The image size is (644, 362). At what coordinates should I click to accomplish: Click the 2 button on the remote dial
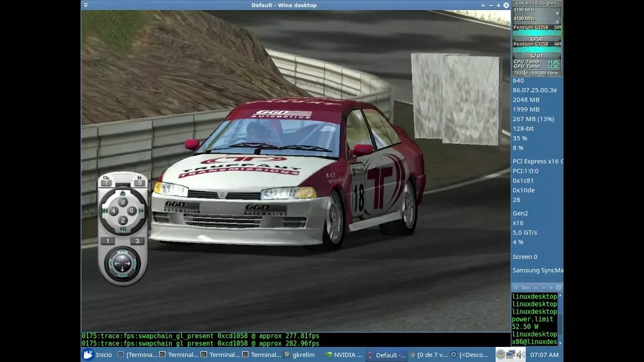pos(123,220)
